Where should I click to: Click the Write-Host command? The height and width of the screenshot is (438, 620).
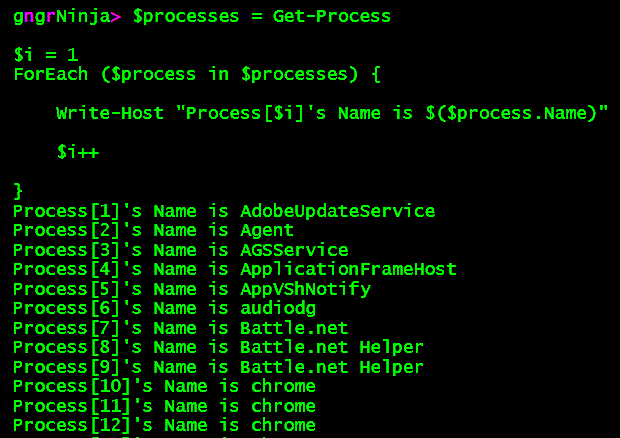pyautogui.click(x=110, y=113)
